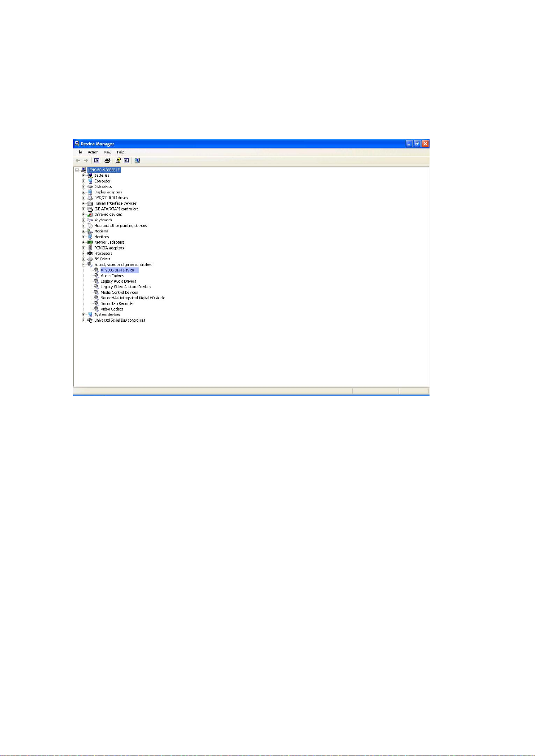This screenshot has height=756, width=535.
Task: Click the Universal Serial Bus controllers icon
Action: coord(90,320)
